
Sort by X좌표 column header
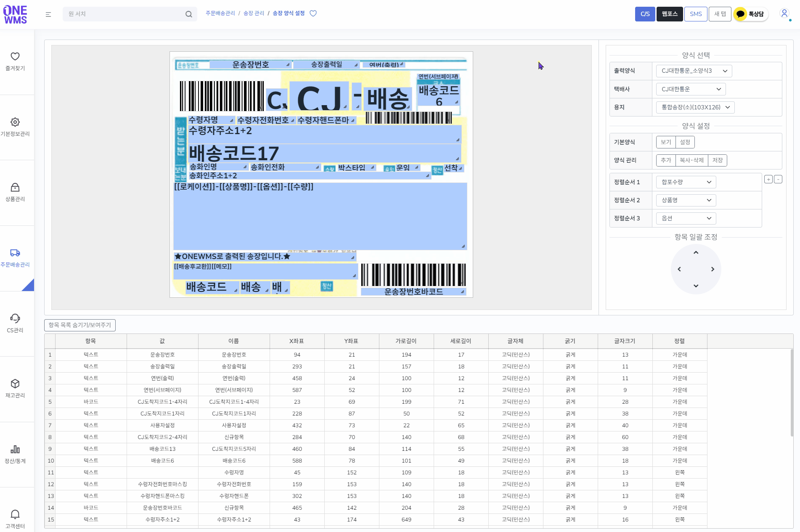click(297, 341)
